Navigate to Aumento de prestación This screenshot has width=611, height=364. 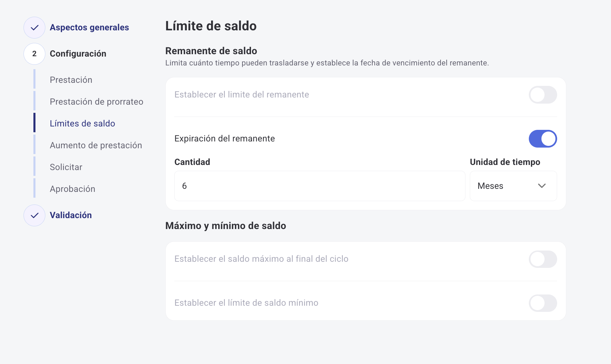pyautogui.click(x=96, y=145)
